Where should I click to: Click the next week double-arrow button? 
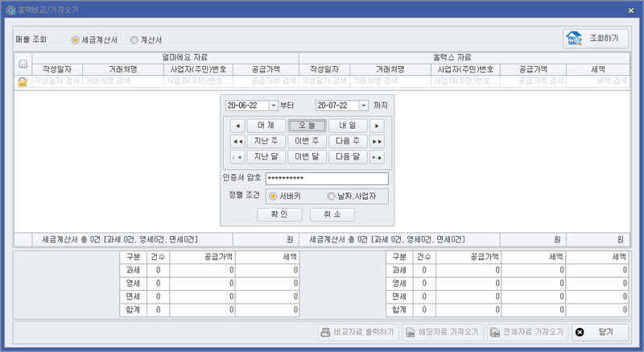click(377, 141)
